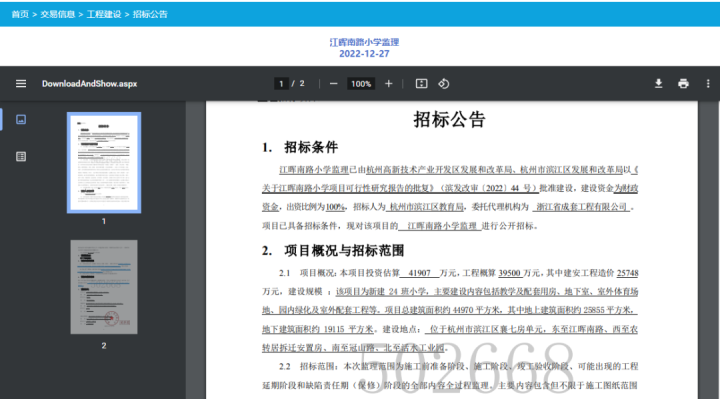Screen dimensions: 720x399
Task: Click the underlined 100% funding ratio
Action: click(335, 207)
